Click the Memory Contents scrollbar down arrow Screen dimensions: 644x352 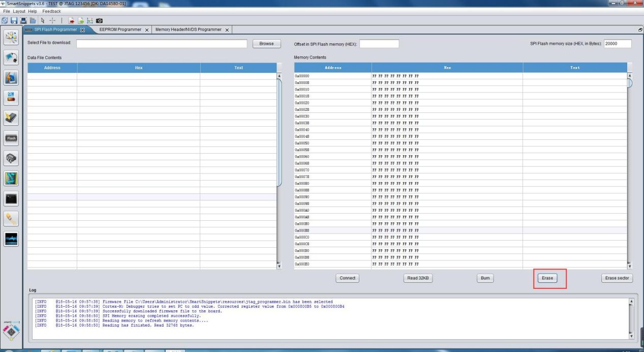(630, 266)
